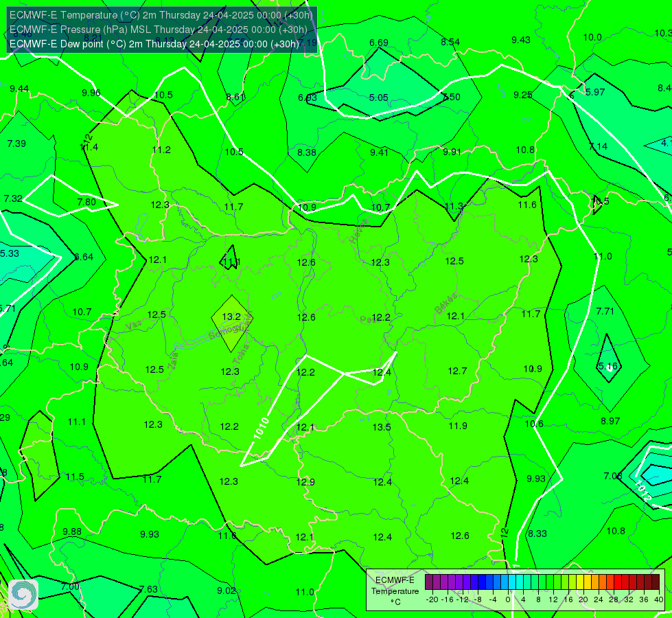This screenshot has height=618, width=672.
Task: Click the 8.97 temperature value
Action: pyautogui.click(x=610, y=421)
